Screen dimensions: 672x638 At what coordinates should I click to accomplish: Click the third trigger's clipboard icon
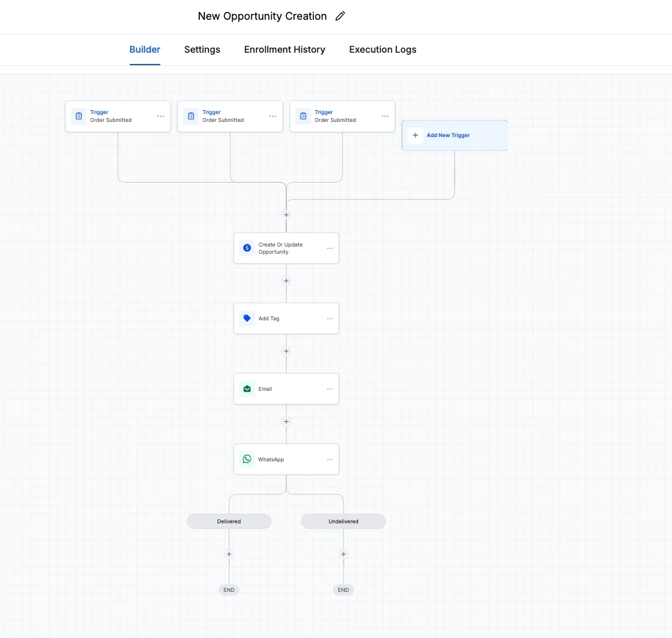pyautogui.click(x=303, y=116)
